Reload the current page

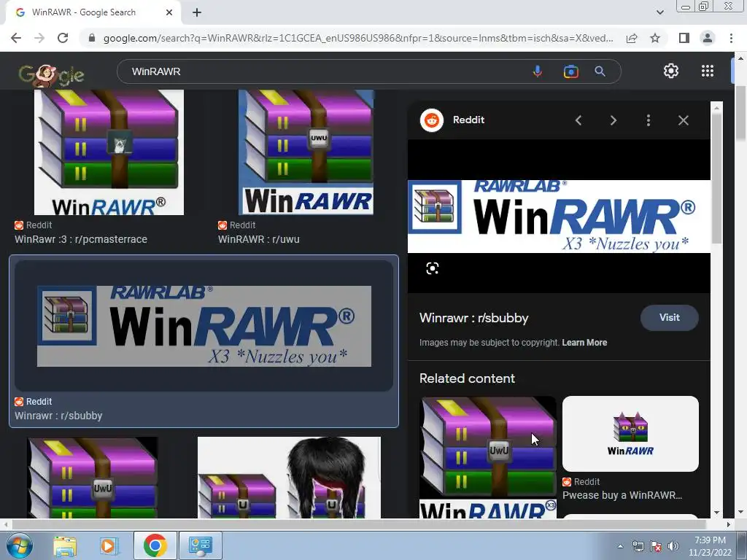[63, 38]
